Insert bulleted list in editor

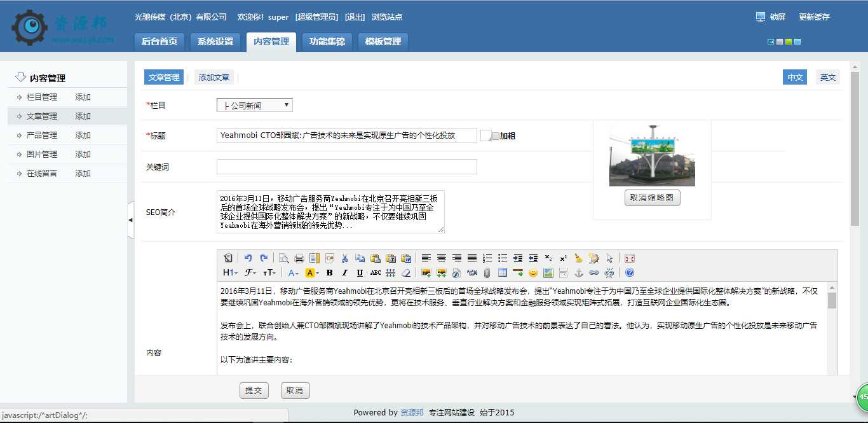tap(503, 258)
